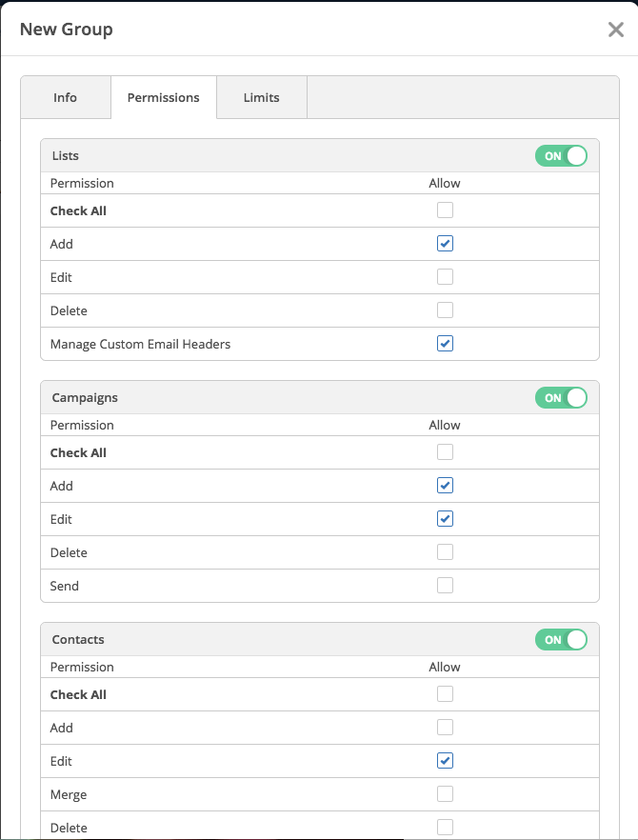Uncheck the Campaigns Add permission
The image size is (638, 840).
pyautogui.click(x=445, y=486)
